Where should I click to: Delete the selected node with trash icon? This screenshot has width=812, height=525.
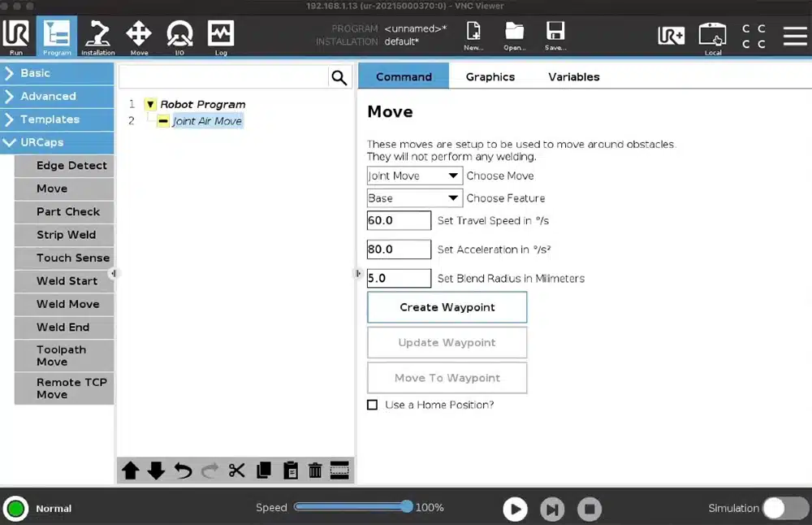click(x=315, y=471)
